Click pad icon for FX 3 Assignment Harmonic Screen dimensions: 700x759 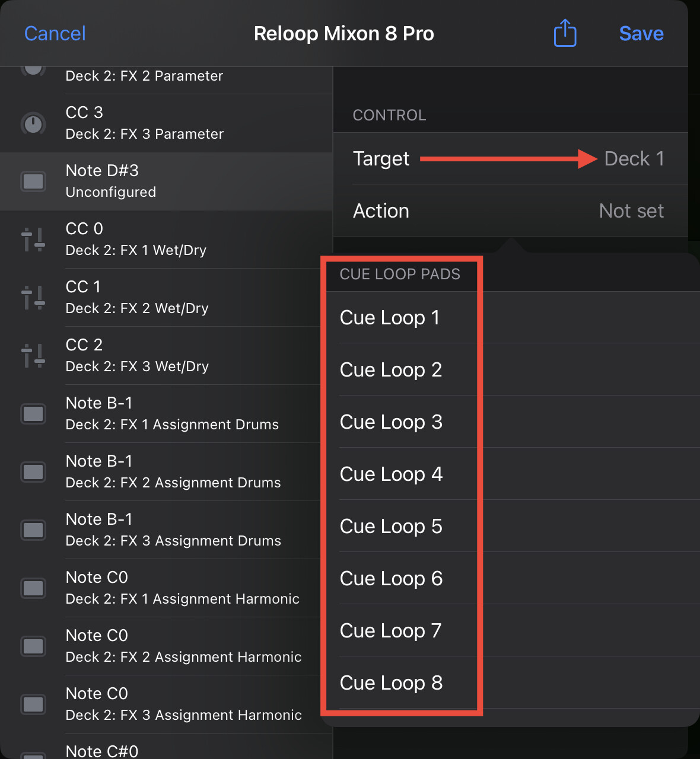33,704
